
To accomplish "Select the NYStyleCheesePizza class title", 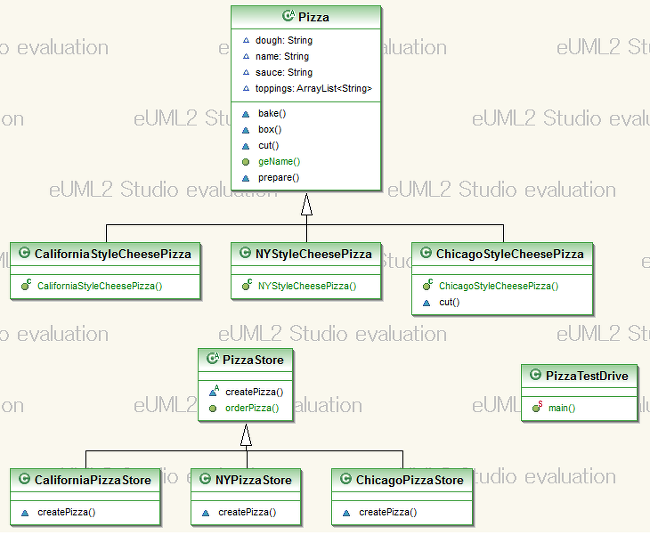I will 313,254.
